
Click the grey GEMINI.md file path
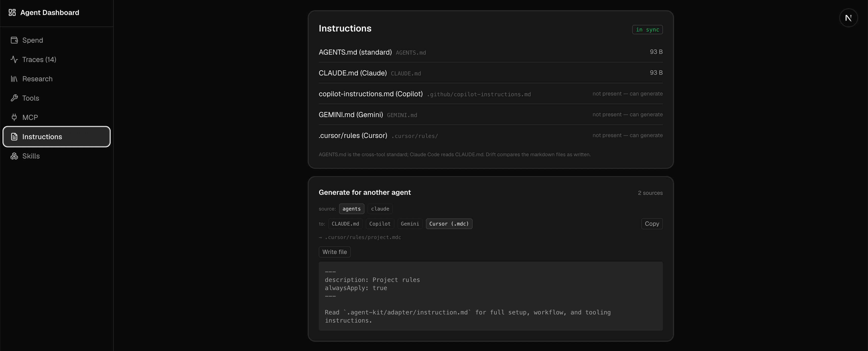point(402,115)
